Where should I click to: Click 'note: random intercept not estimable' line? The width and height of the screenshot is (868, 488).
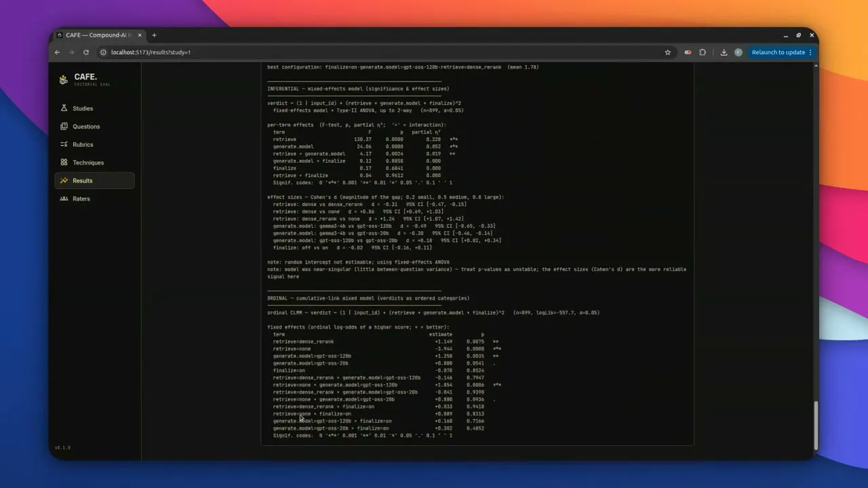[358, 262]
